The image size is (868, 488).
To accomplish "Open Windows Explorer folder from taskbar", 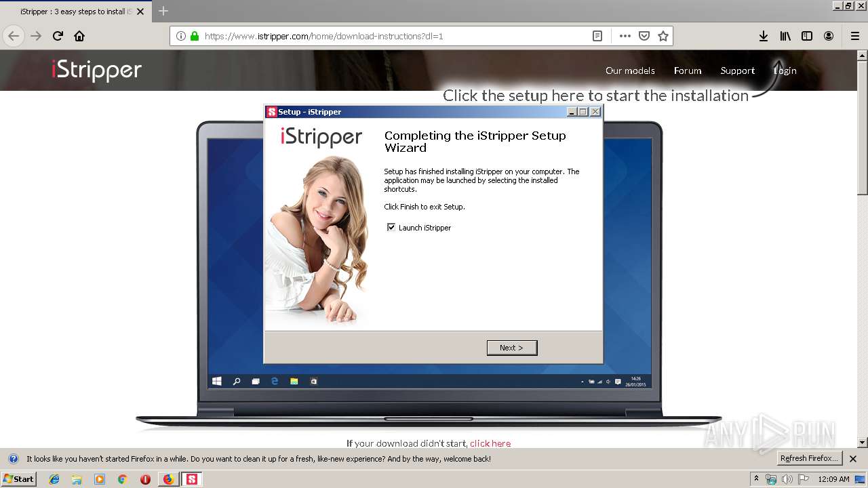I will (77, 479).
